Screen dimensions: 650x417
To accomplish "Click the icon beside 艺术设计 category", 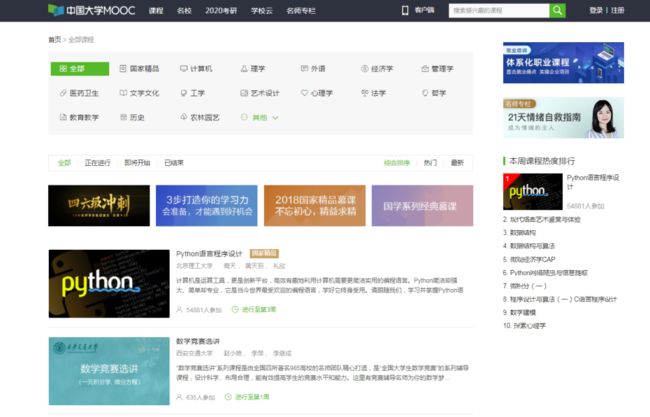I will pos(244,93).
